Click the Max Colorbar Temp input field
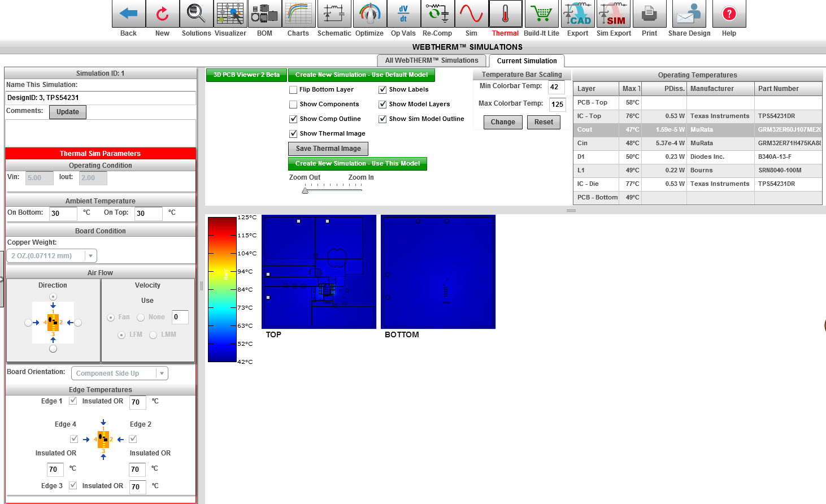The width and height of the screenshot is (826, 504). pyautogui.click(x=557, y=105)
